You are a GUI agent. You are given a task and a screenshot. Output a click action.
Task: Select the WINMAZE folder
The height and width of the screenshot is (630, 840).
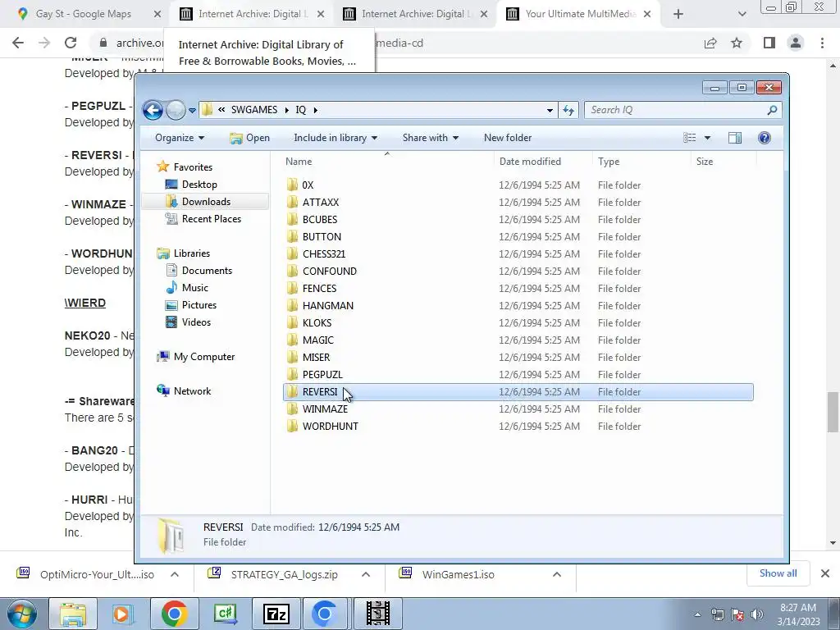pyautogui.click(x=325, y=409)
